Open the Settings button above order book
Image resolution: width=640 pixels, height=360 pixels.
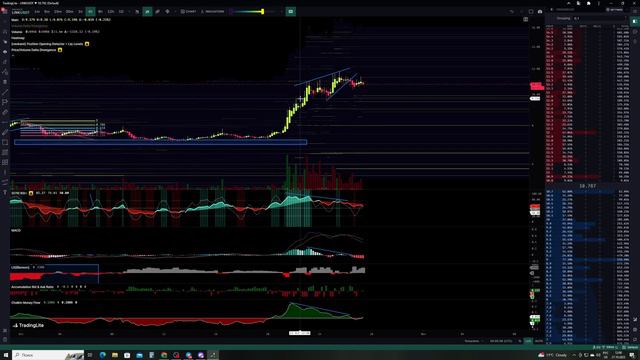coord(615,9)
